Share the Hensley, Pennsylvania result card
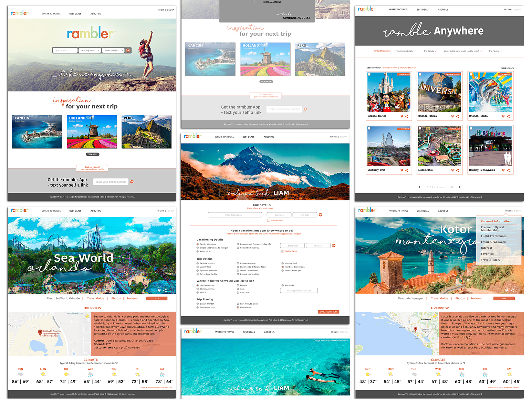Screen dimensions: 532x399 (508, 170)
